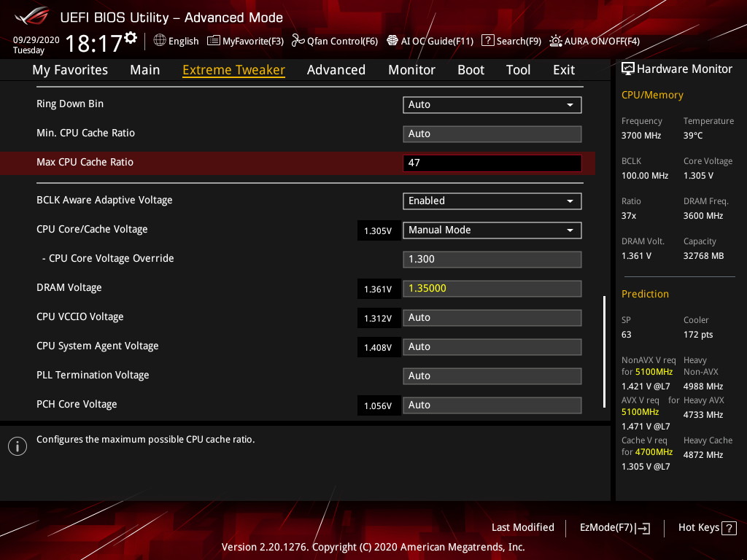The height and width of the screenshot is (560, 747).
Task: Click the Hot Keys question mark icon
Action: pyautogui.click(x=729, y=528)
